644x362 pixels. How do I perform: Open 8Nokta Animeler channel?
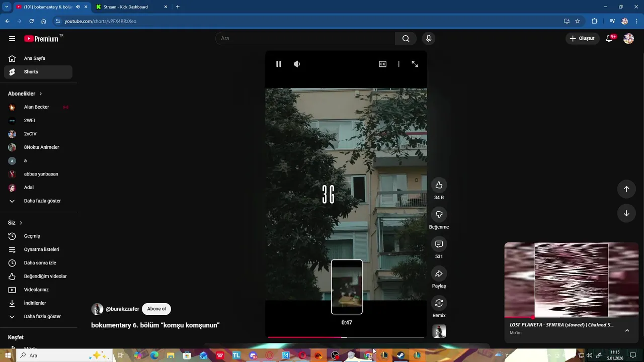tap(38, 147)
